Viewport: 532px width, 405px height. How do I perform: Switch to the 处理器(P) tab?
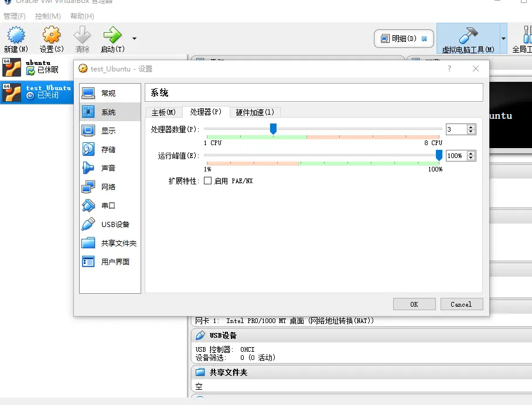tap(206, 112)
